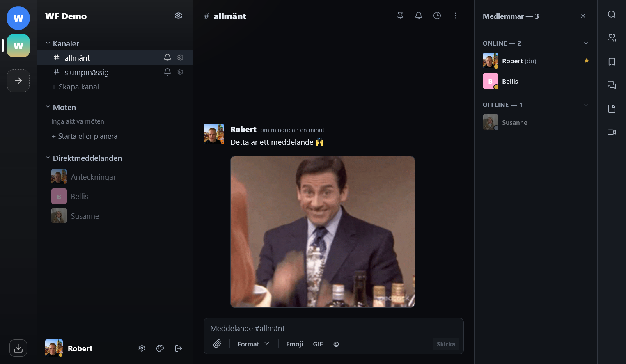Open notification settings in #allmänt header

point(419,16)
